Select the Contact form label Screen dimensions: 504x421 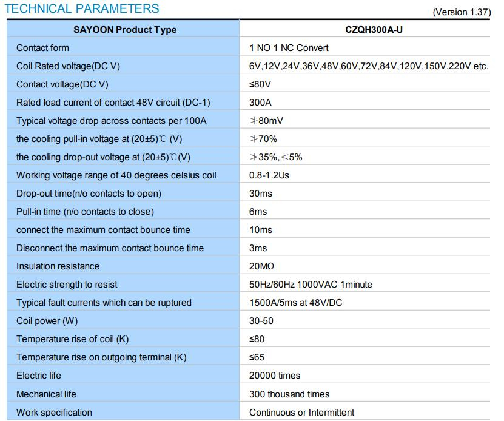click(42, 48)
